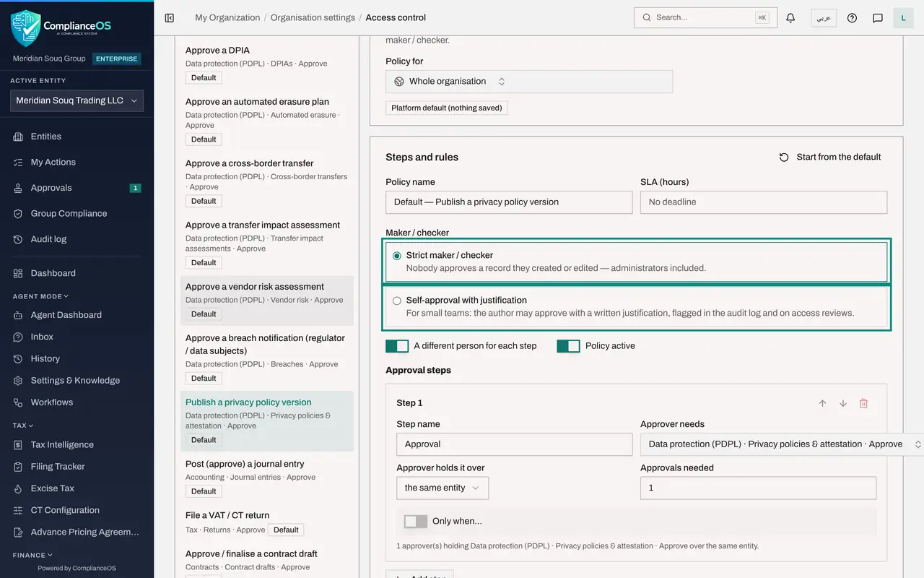Click the Workflows sidebar icon
The image size is (924, 578).
click(x=18, y=402)
